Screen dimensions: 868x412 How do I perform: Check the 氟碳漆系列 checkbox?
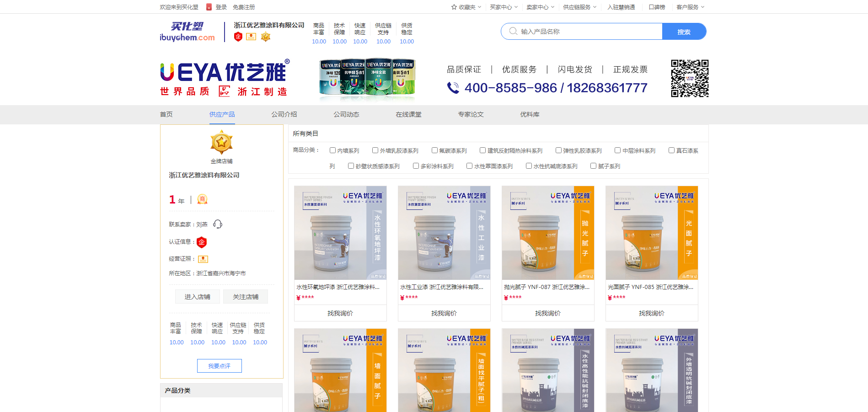point(434,150)
